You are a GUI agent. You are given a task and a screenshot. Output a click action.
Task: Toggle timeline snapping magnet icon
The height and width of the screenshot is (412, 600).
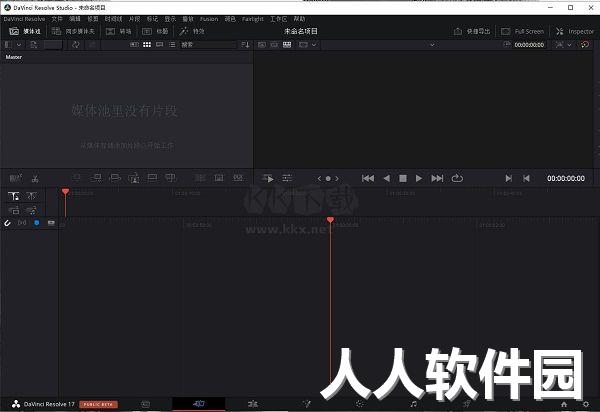tap(7, 223)
